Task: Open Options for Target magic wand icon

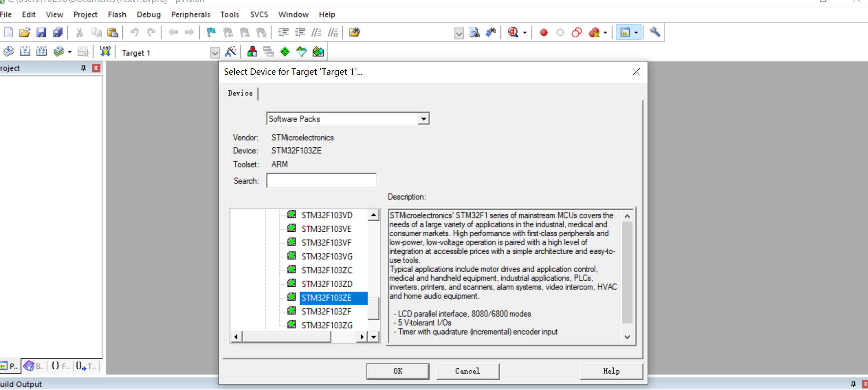Action: (231, 51)
